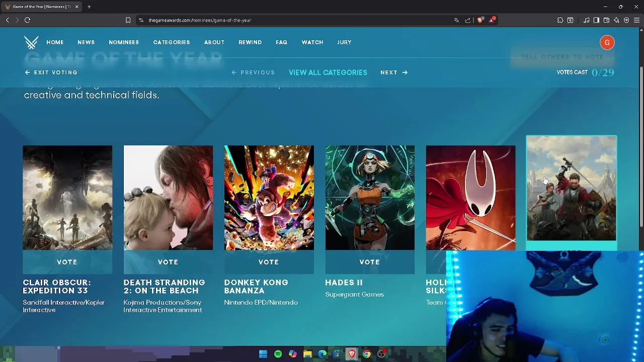Open OBS Studio from taskbar
Viewport: 644px width, 362px height.
(x=381, y=354)
